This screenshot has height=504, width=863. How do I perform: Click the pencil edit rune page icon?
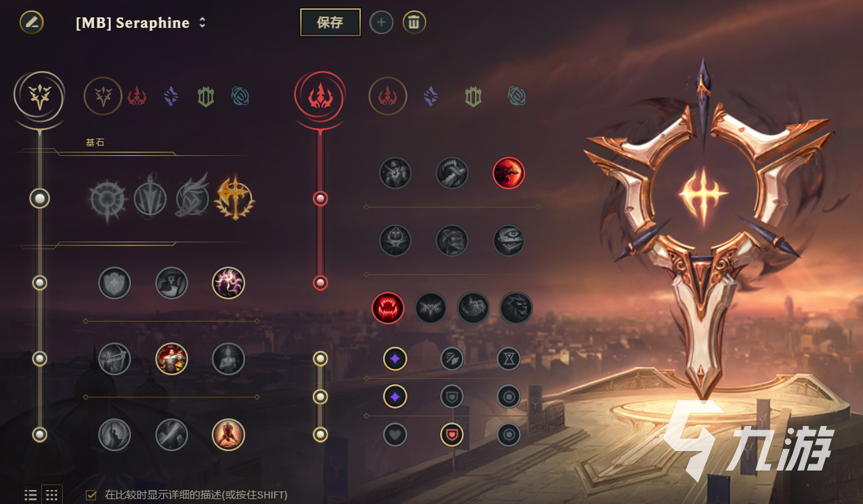tap(31, 22)
